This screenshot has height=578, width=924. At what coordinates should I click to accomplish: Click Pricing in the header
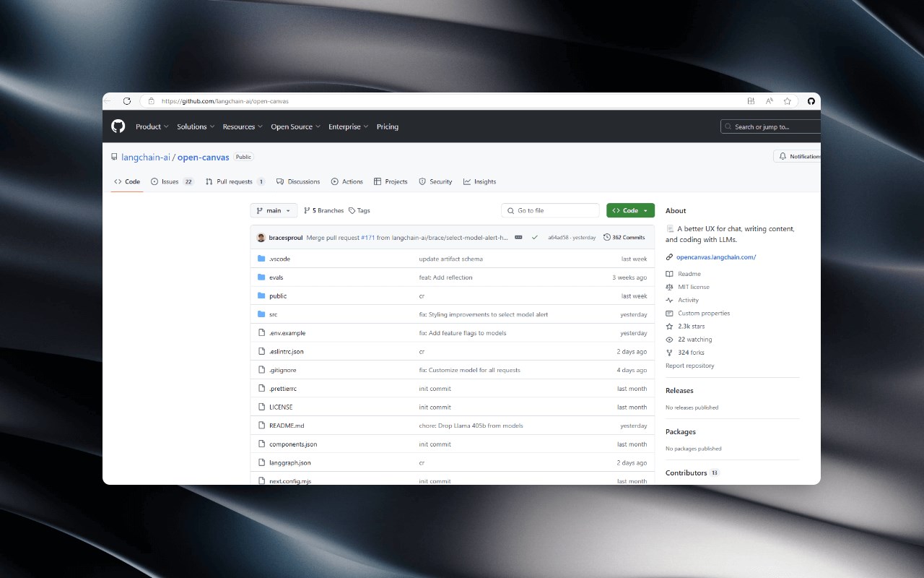tap(388, 126)
